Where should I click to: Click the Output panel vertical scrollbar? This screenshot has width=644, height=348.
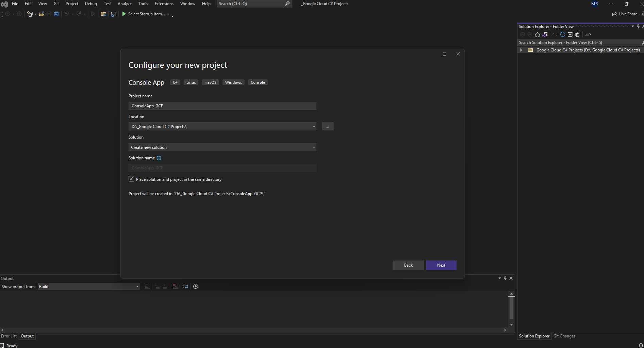click(511, 309)
